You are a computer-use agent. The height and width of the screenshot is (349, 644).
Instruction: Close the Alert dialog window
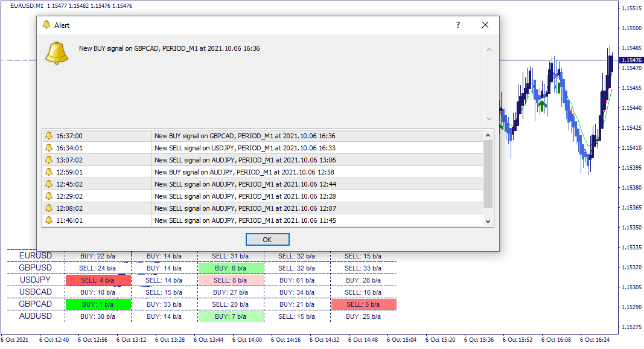(x=485, y=25)
